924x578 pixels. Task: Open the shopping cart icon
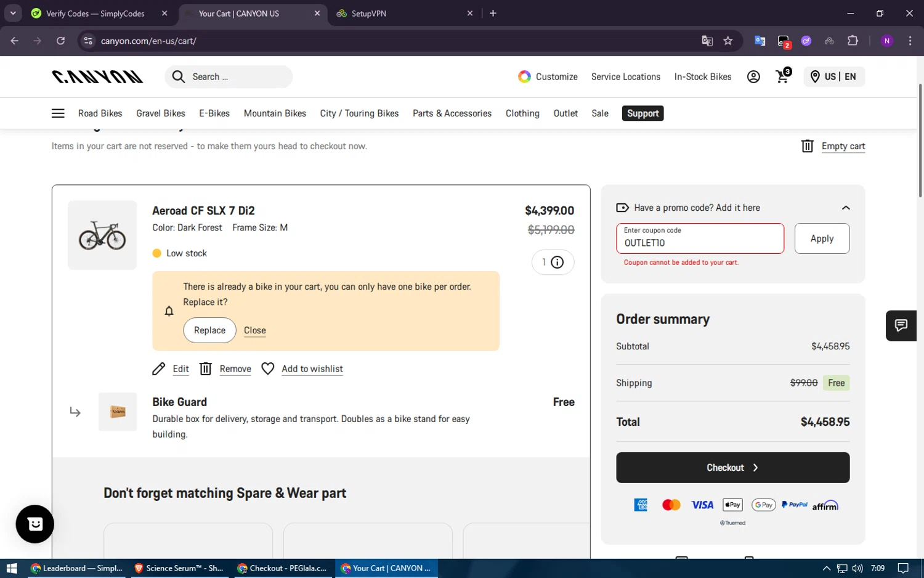(x=783, y=76)
